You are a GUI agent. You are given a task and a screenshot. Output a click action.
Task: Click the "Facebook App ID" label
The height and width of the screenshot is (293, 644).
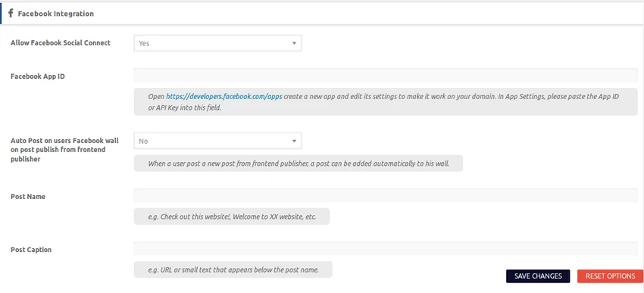click(x=37, y=76)
